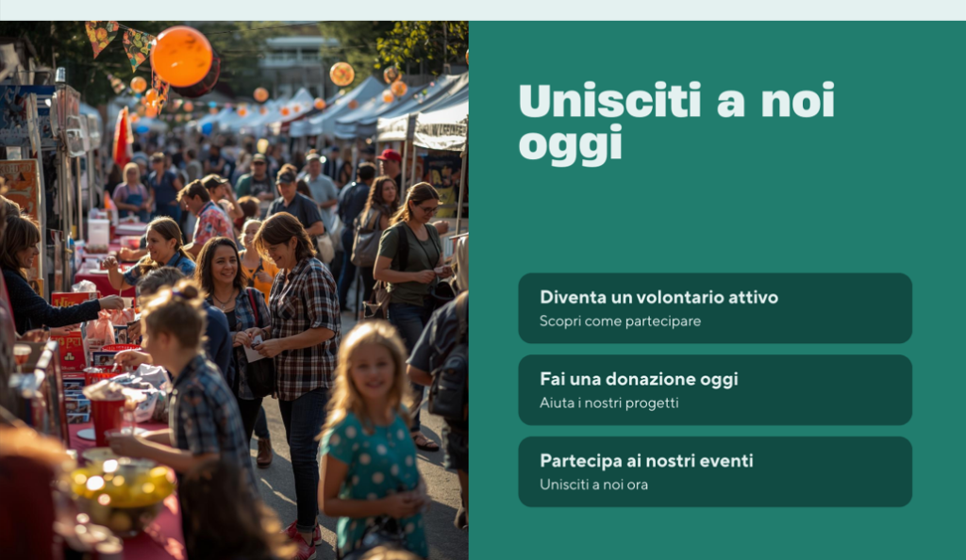This screenshot has height=560, width=966.
Task: Select the "Fai una donazione oggi" card
Action: pyautogui.click(x=715, y=390)
